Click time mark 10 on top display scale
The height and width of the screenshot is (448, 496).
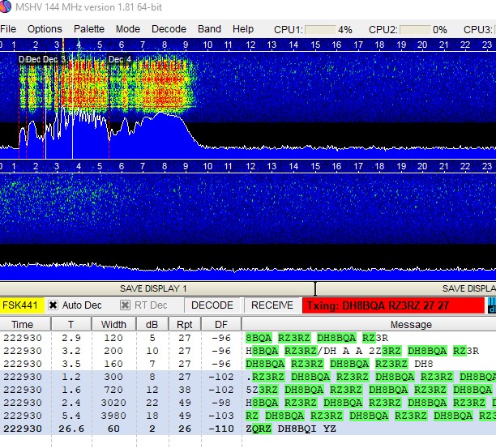coord(207,45)
